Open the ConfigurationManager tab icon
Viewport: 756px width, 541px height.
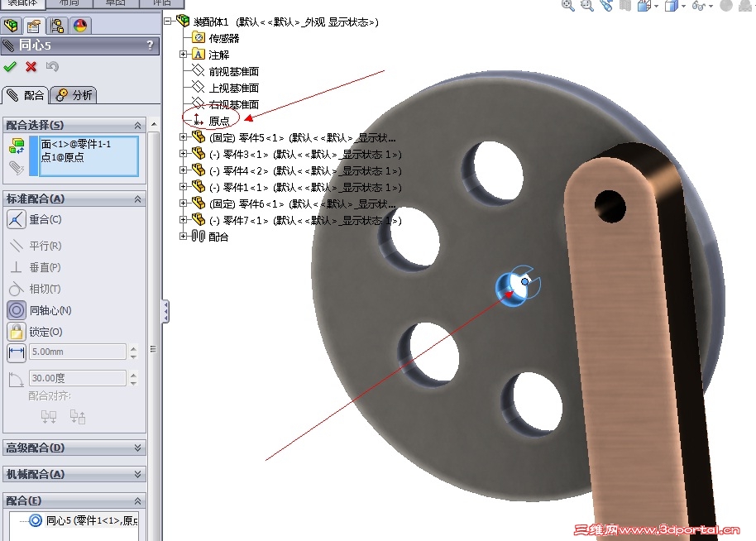pyautogui.click(x=57, y=25)
